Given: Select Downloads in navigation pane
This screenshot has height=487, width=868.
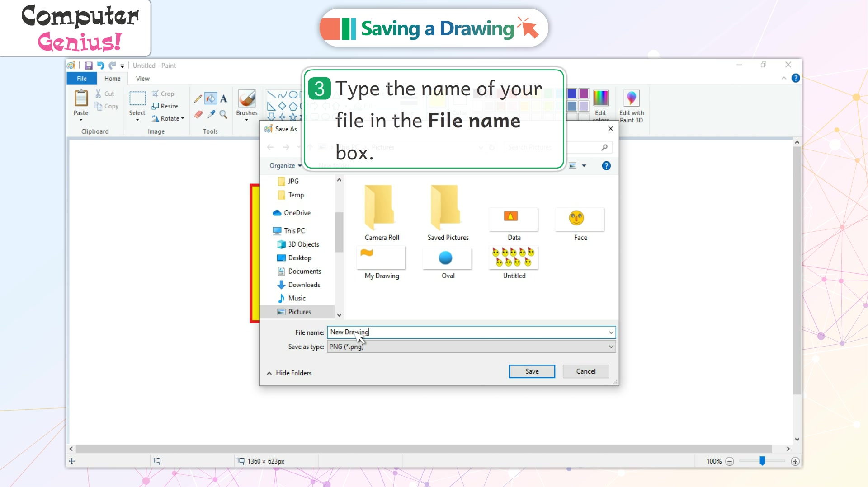Looking at the screenshot, I should [299, 285].
